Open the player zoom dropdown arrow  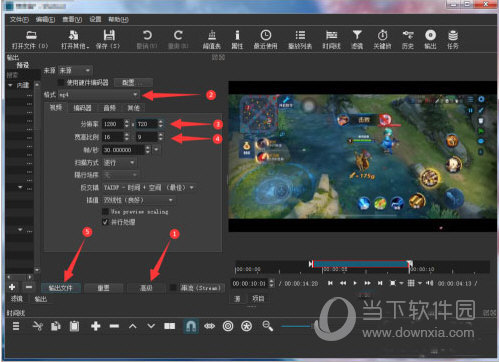pos(401,283)
